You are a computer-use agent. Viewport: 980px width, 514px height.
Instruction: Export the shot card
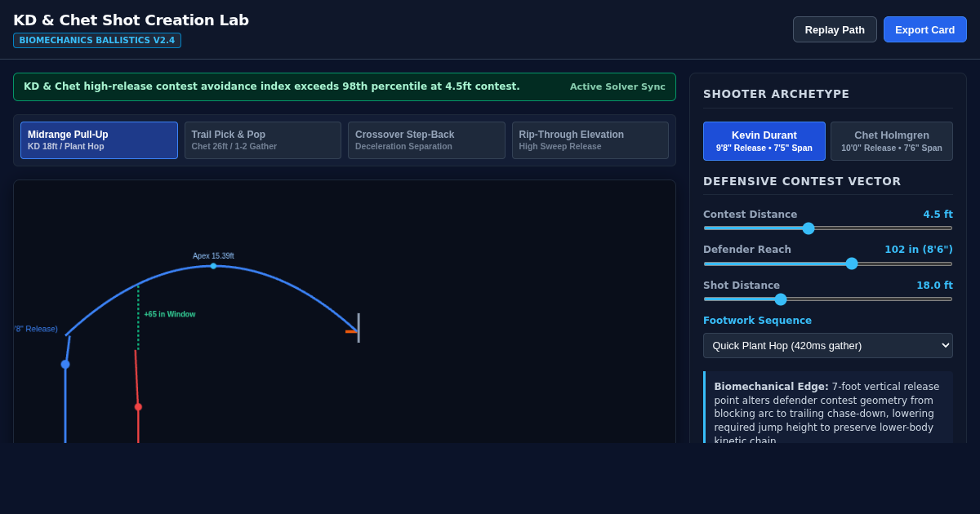tap(924, 29)
